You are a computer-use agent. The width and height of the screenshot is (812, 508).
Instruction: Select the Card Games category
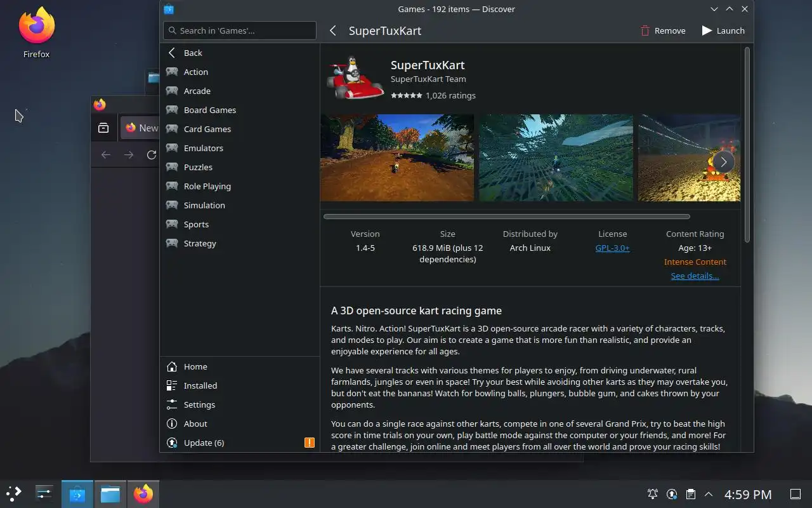pyautogui.click(x=240, y=129)
